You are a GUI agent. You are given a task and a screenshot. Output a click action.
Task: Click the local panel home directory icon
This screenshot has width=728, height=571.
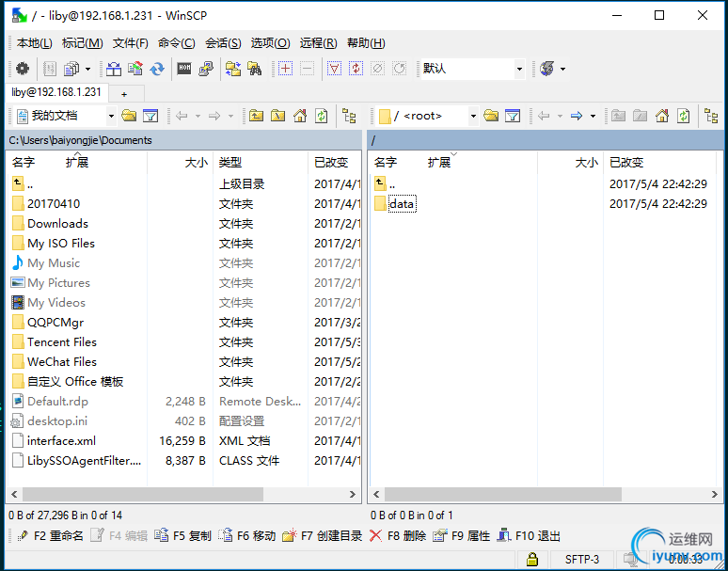pyautogui.click(x=300, y=116)
